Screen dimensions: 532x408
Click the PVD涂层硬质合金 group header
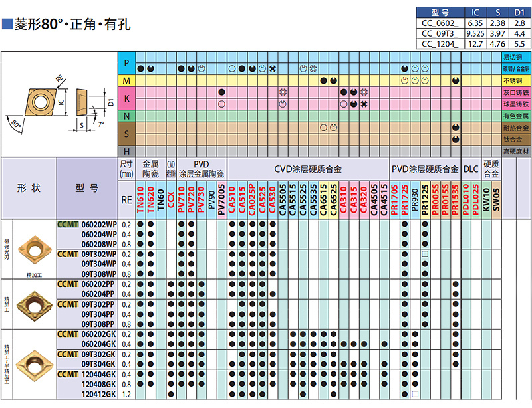pos(425,169)
